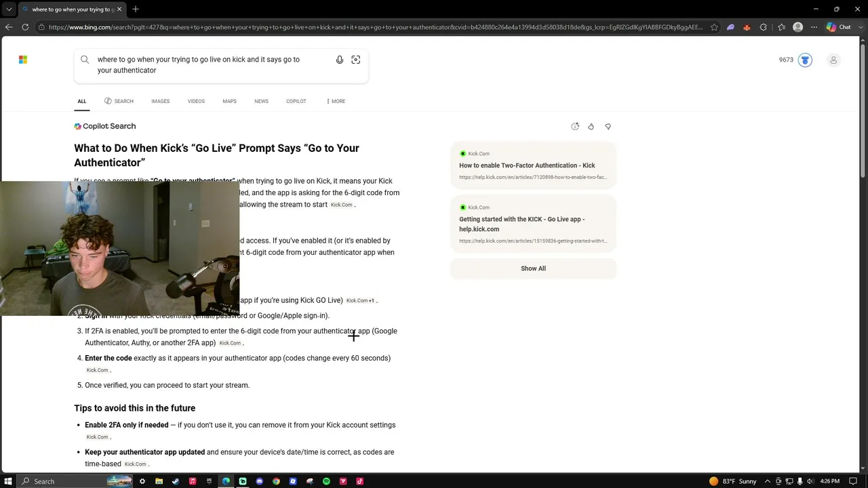Show hidden system tray icons

[x=769, y=481]
